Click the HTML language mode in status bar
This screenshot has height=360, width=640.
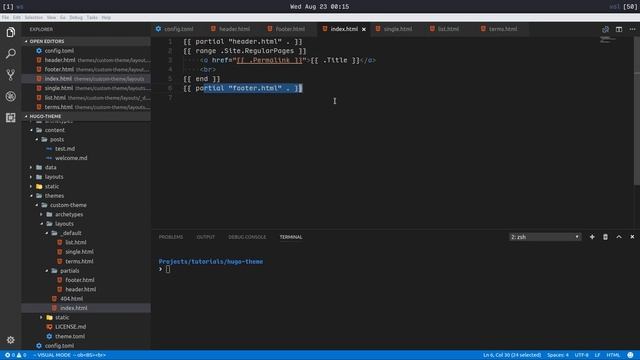[613, 355]
